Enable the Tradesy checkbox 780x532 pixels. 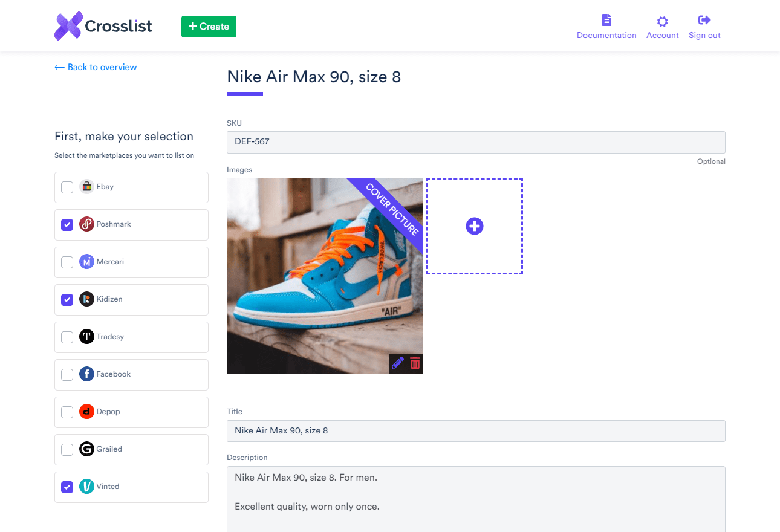(x=67, y=337)
